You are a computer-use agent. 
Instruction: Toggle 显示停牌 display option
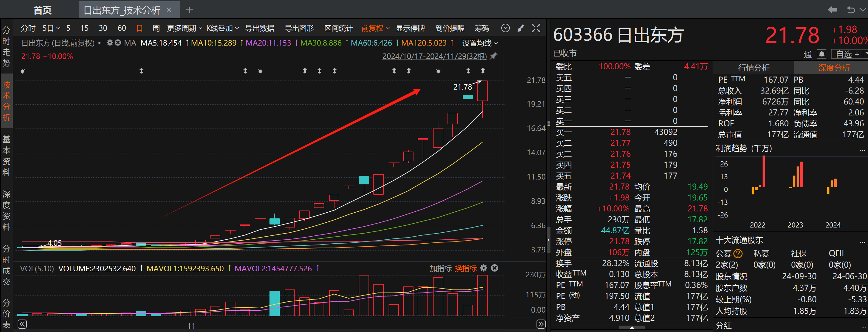coord(410,28)
